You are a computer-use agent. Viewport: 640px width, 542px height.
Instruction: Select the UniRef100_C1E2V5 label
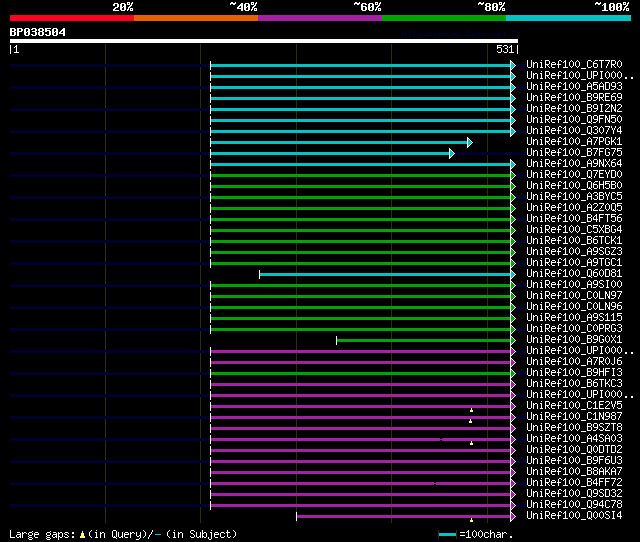pyautogui.click(x=574, y=406)
